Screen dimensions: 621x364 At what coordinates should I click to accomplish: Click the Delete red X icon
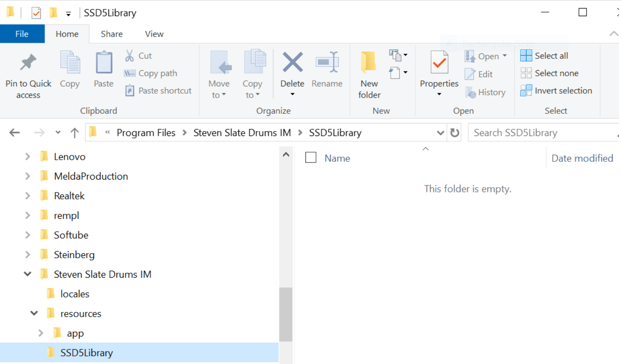click(293, 62)
